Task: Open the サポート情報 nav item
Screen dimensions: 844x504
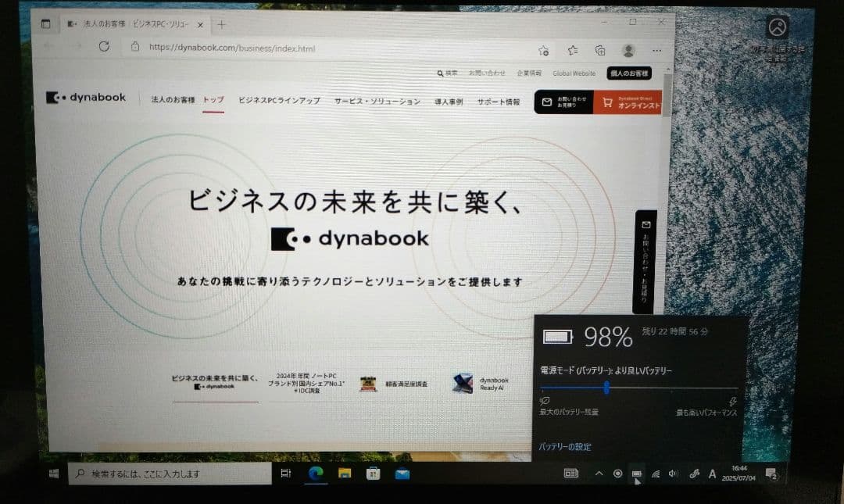Action: coord(499,102)
